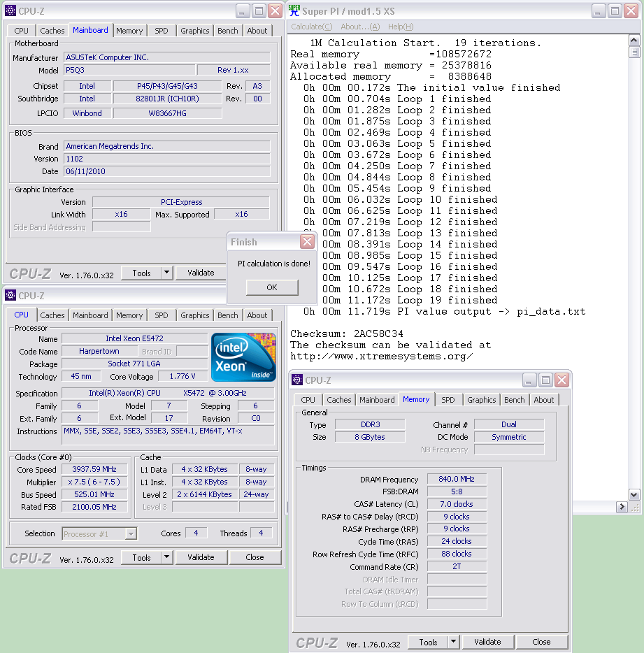
Task: Click the motherboard model field P5Q3
Action: 129,70
